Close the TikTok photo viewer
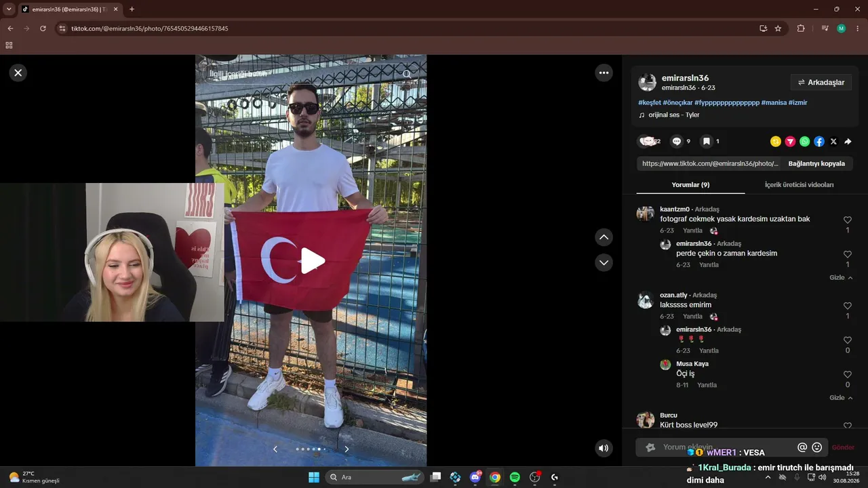The width and height of the screenshot is (868, 488). click(x=18, y=73)
